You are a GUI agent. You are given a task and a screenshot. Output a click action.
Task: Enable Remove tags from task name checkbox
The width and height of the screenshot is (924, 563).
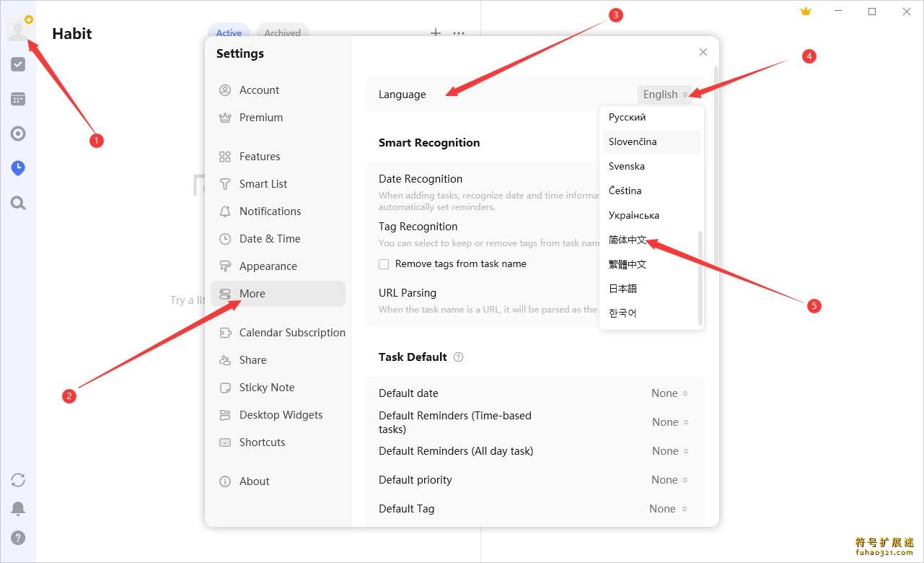click(x=384, y=264)
